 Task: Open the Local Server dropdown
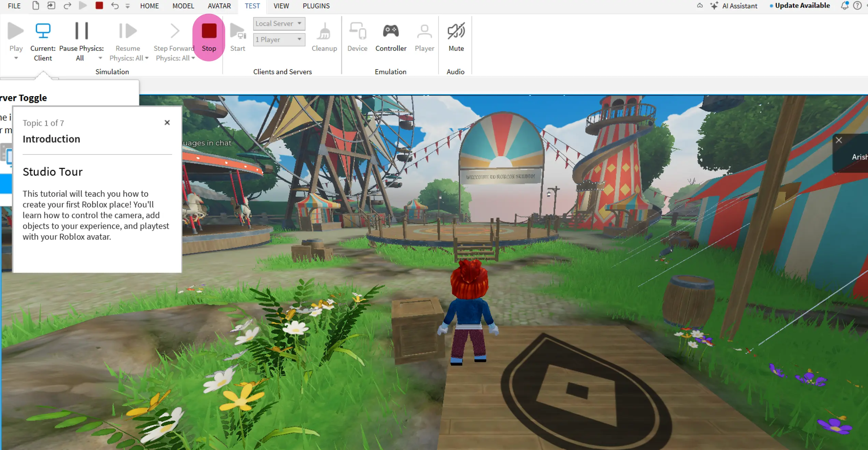pos(279,24)
